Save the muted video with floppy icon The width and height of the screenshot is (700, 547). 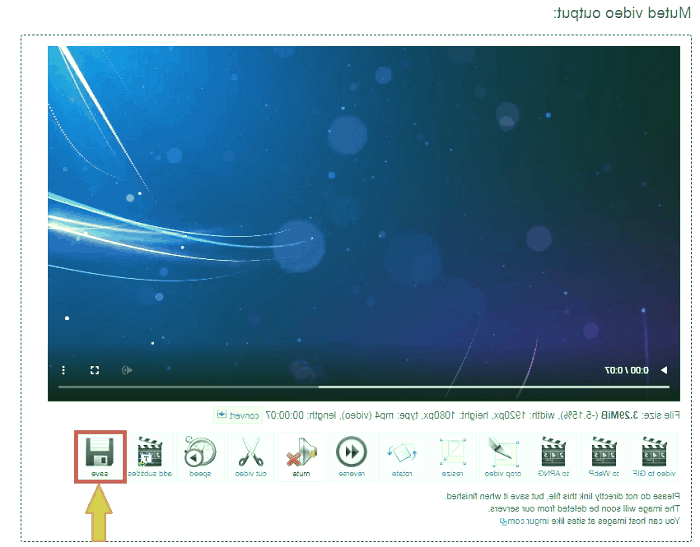point(100,456)
